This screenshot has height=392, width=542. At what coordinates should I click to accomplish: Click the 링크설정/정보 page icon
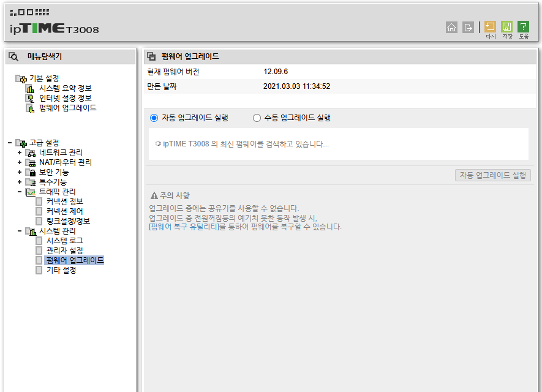pos(39,221)
